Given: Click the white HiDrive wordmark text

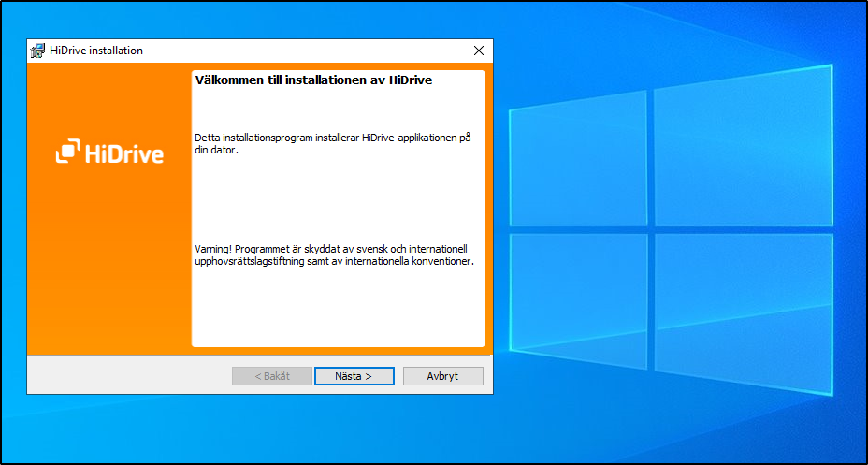Looking at the screenshot, I should click(x=123, y=153).
